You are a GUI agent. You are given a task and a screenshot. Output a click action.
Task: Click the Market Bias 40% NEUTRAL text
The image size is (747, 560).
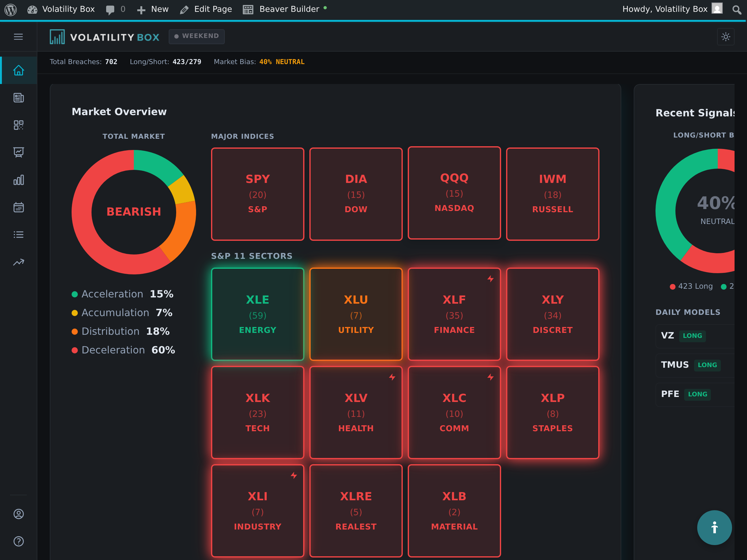282,62
